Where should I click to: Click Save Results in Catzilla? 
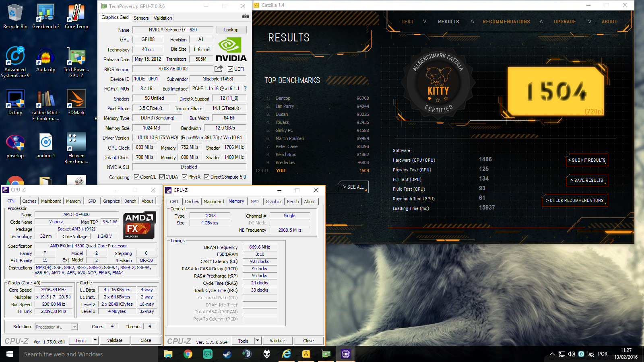click(x=587, y=180)
